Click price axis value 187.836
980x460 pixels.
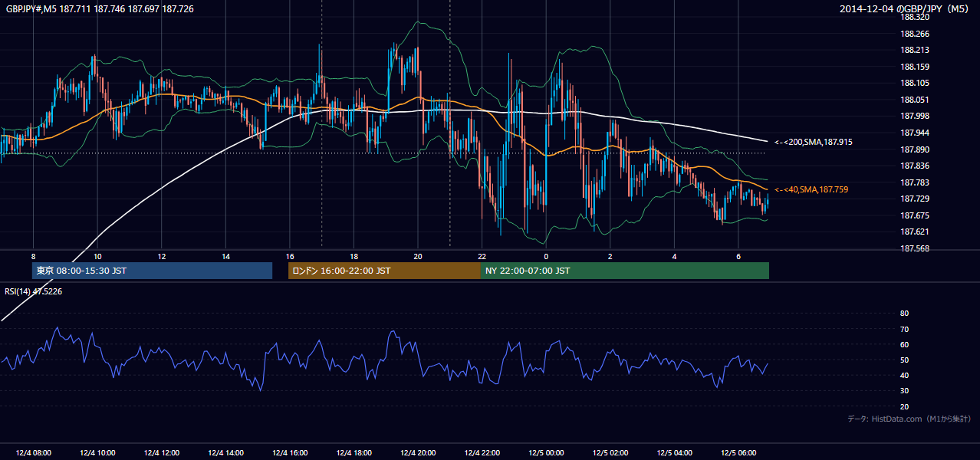pyautogui.click(x=914, y=166)
